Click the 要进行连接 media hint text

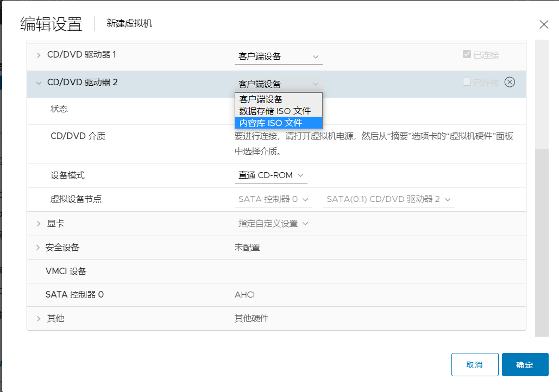coord(374,144)
